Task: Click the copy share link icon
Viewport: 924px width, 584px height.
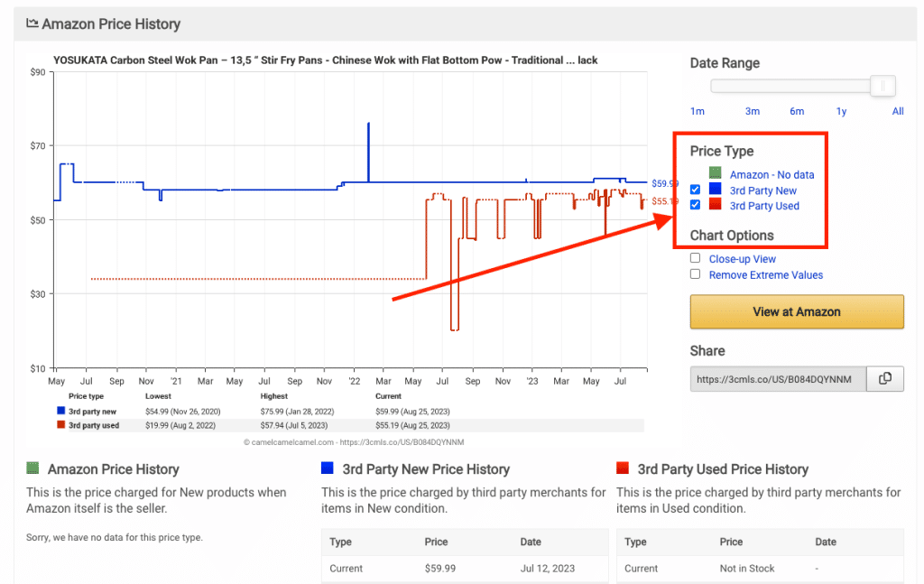Action: click(x=884, y=379)
